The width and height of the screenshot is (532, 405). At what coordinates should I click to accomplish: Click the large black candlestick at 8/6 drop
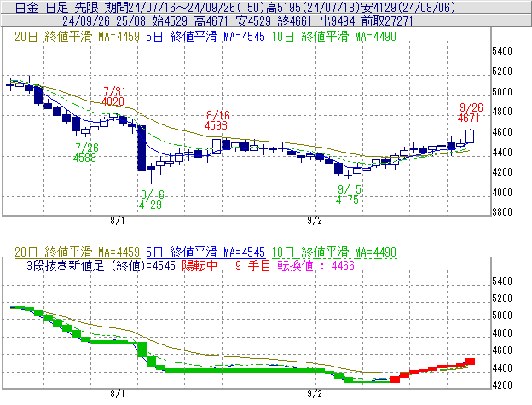[x=142, y=148]
